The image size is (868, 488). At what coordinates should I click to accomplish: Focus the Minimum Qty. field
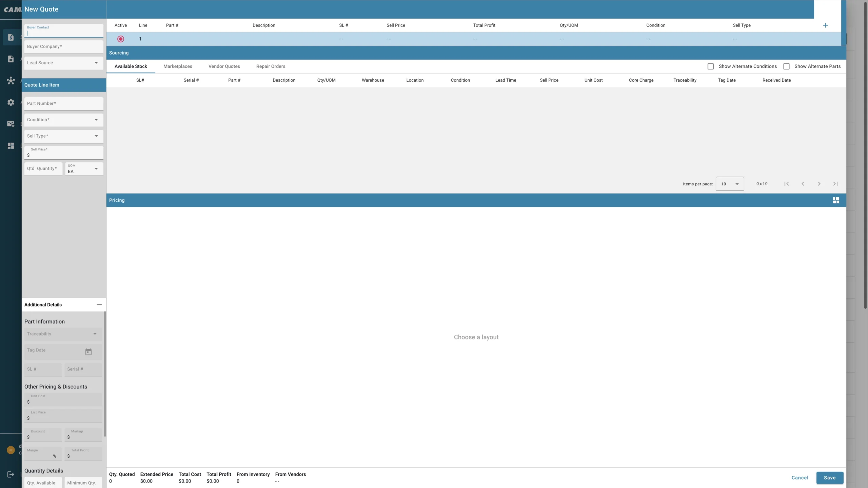pyautogui.click(x=83, y=483)
